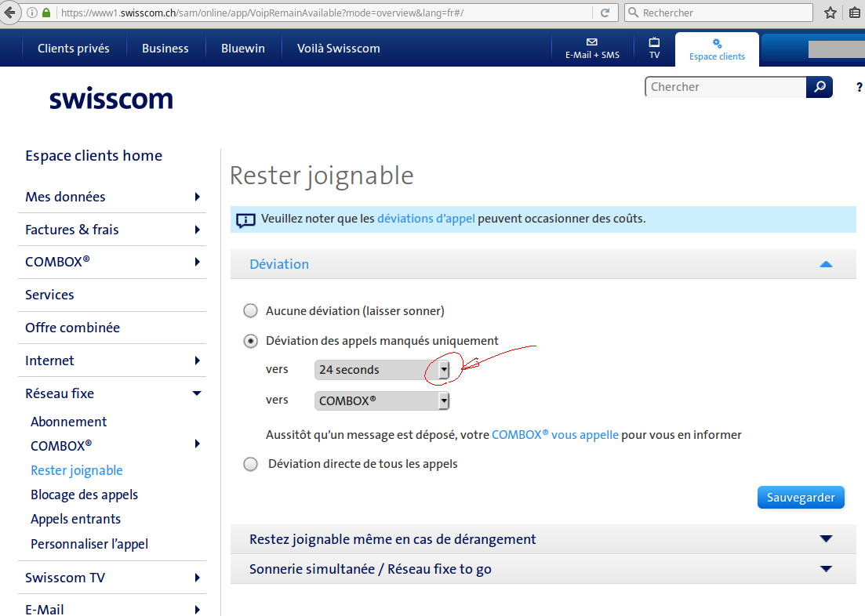The height and width of the screenshot is (616, 865).
Task: Click the search magnifier icon
Action: 819,86
